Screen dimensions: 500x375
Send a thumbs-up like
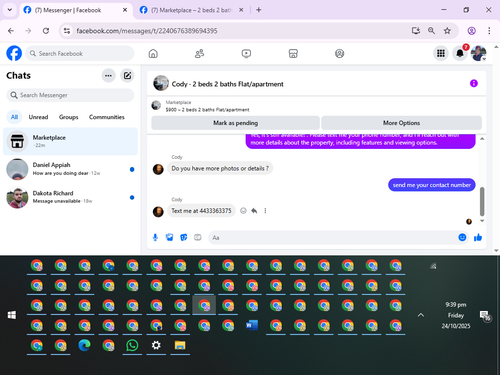coord(478,237)
